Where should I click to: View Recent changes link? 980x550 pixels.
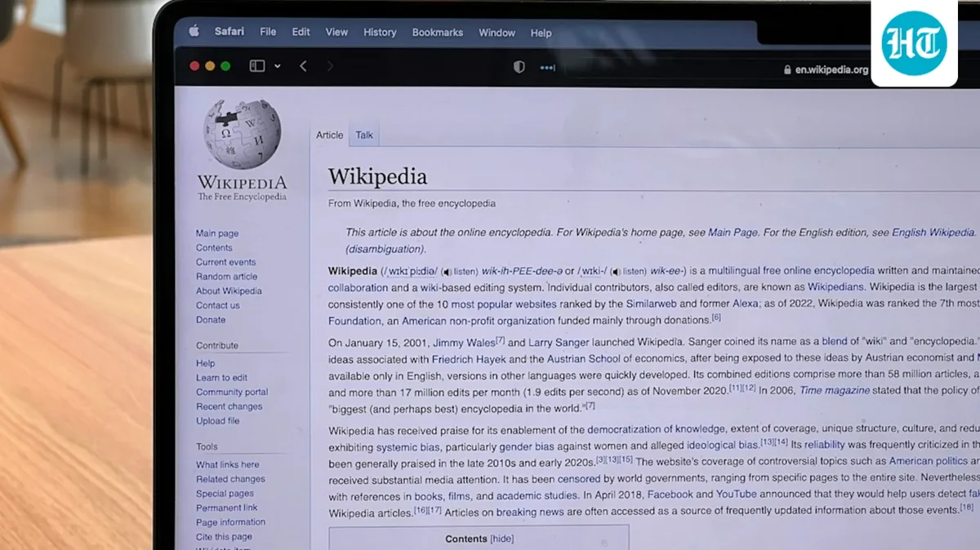[229, 406]
